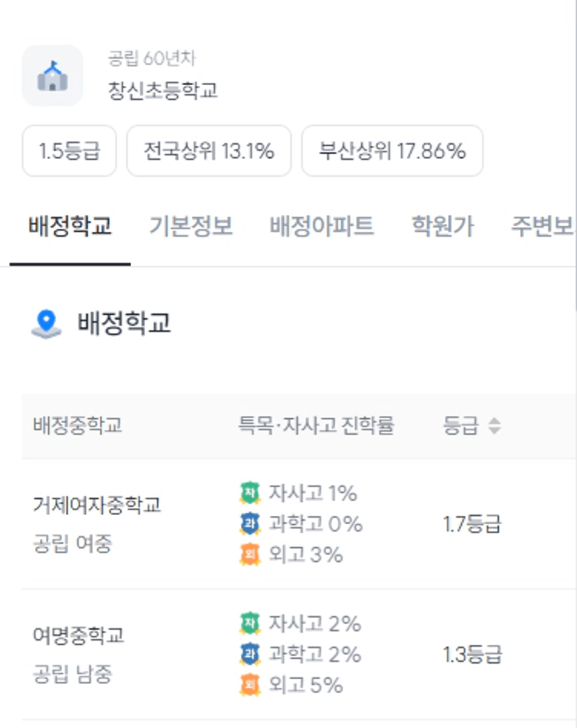Open the partially visible 주변보 tab
Screen dimensions: 577x728
(x=542, y=226)
